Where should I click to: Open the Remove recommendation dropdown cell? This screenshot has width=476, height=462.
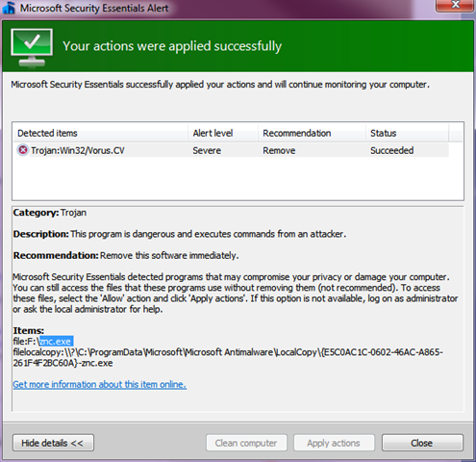[279, 150]
